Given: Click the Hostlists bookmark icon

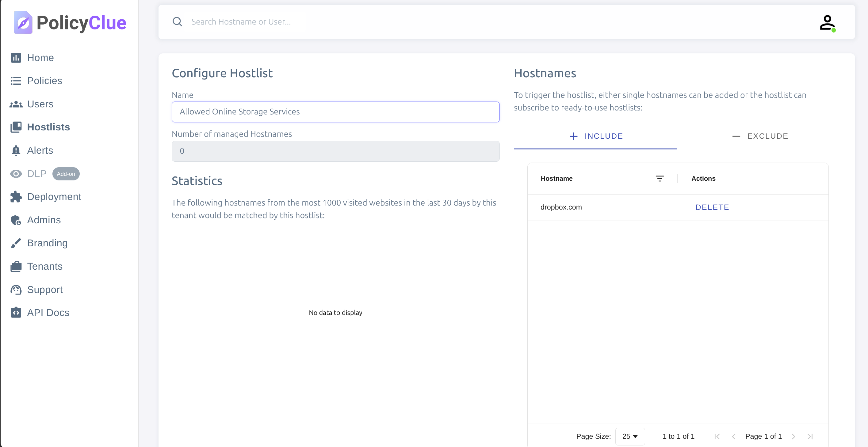Looking at the screenshot, I should [x=16, y=127].
